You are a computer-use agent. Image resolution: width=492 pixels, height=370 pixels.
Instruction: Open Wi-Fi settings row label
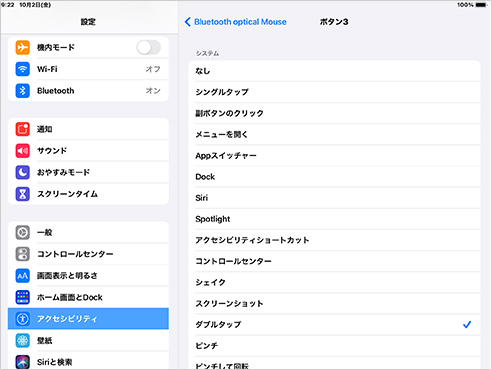point(47,69)
